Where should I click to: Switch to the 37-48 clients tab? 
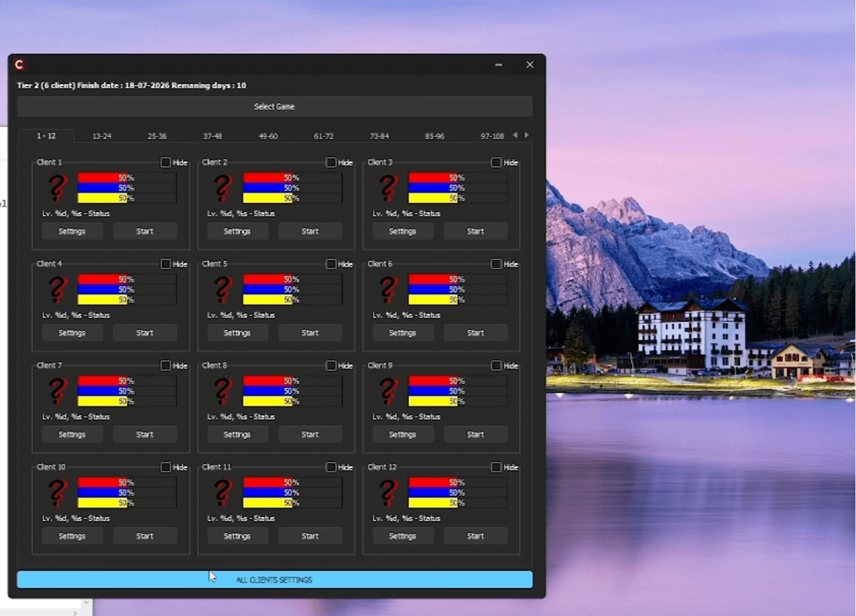point(213,136)
